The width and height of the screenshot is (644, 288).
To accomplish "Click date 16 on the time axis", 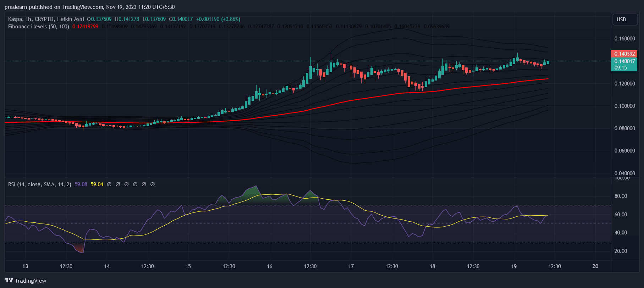I will pyautogui.click(x=270, y=266).
